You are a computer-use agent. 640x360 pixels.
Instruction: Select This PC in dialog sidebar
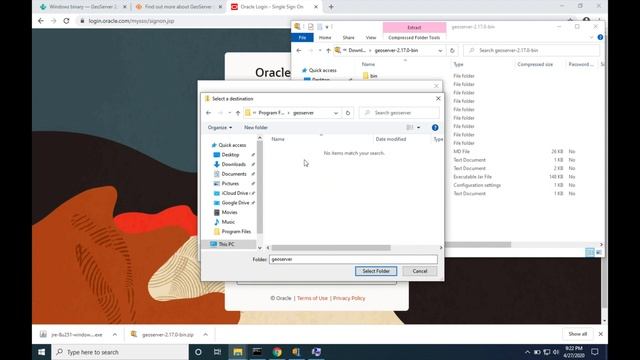226,244
